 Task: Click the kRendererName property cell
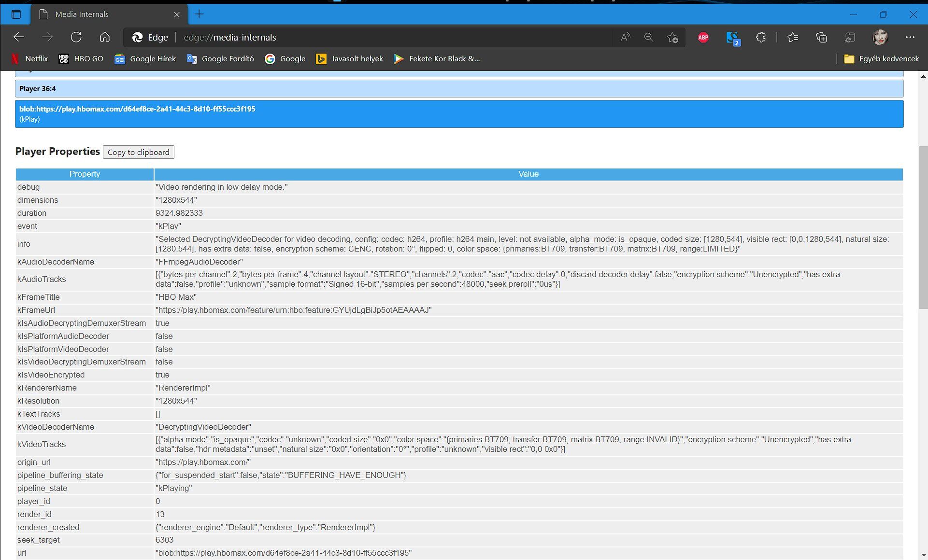(85, 388)
